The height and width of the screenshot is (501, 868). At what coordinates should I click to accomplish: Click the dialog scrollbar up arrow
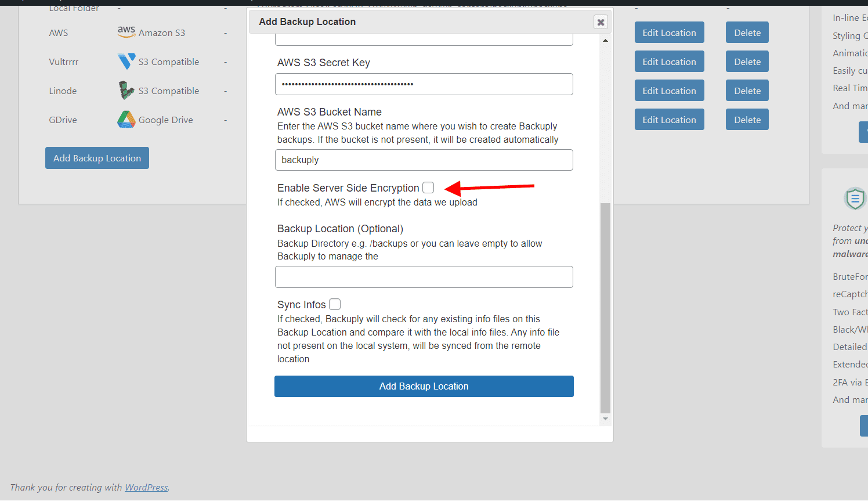click(605, 40)
